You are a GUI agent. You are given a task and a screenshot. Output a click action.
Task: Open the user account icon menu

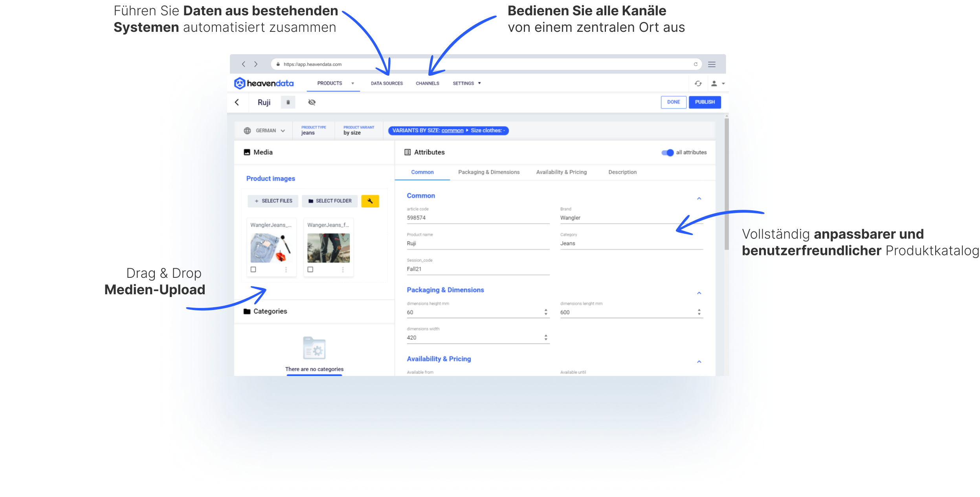pyautogui.click(x=714, y=83)
